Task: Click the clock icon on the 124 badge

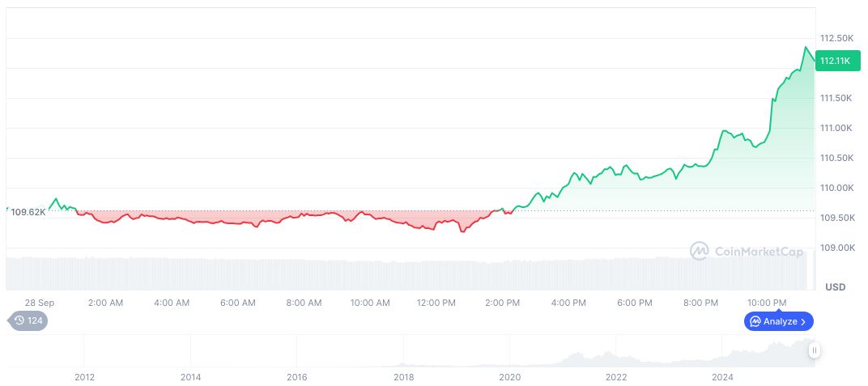Action: click(19, 320)
